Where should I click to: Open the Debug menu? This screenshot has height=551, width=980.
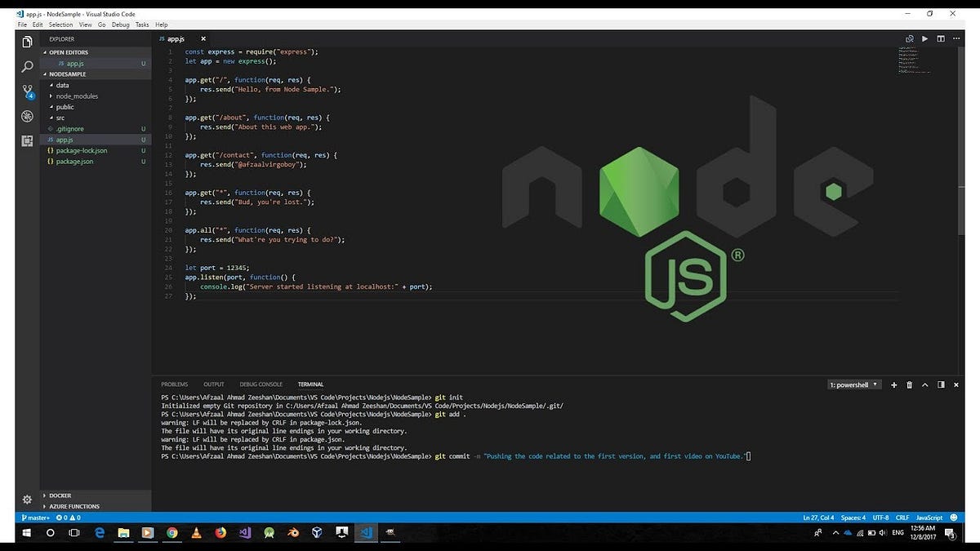(x=119, y=24)
